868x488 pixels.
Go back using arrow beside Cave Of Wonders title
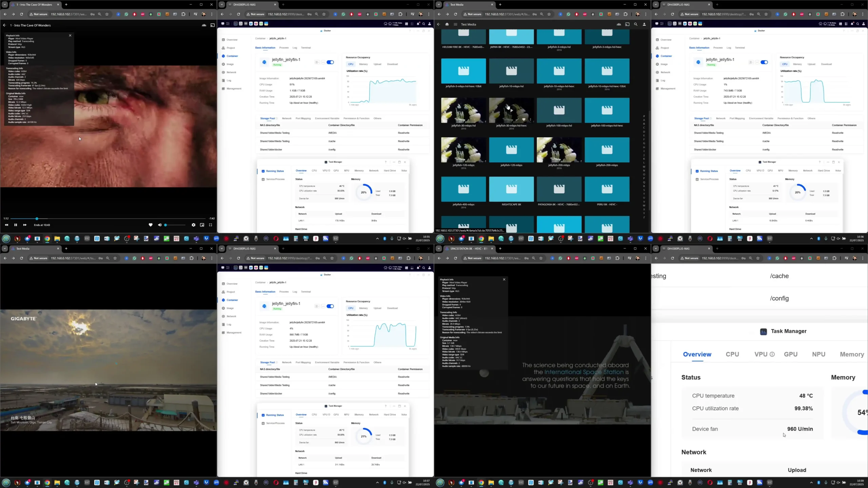point(5,25)
